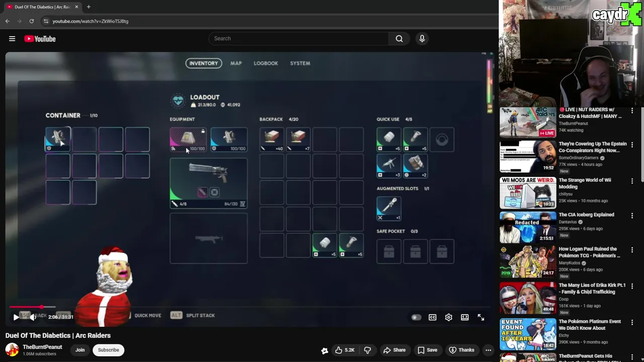The width and height of the screenshot is (644, 362).
Task: Click the video title Duel Of The Diabetics
Action: (58, 335)
